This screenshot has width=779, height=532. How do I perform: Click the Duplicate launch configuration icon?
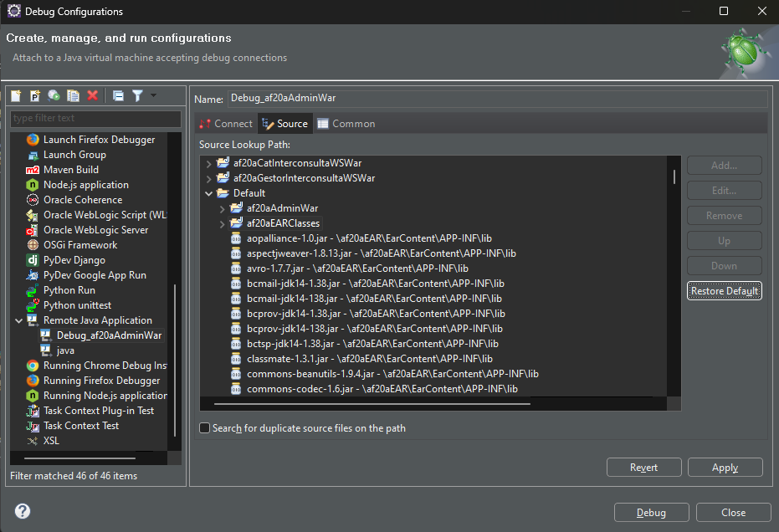coord(73,95)
